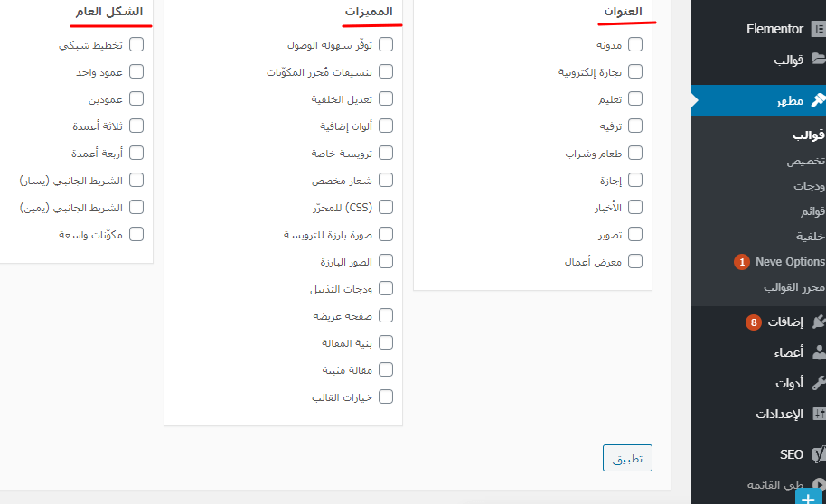Click the paintbrush icon for مظهر
The height and width of the screenshot is (504, 826).
817,100
